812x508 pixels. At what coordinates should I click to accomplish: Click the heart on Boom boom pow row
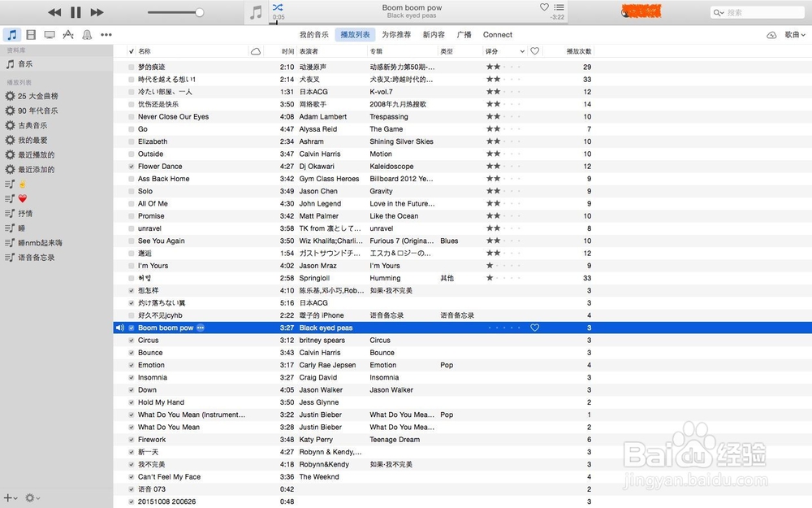point(535,328)
